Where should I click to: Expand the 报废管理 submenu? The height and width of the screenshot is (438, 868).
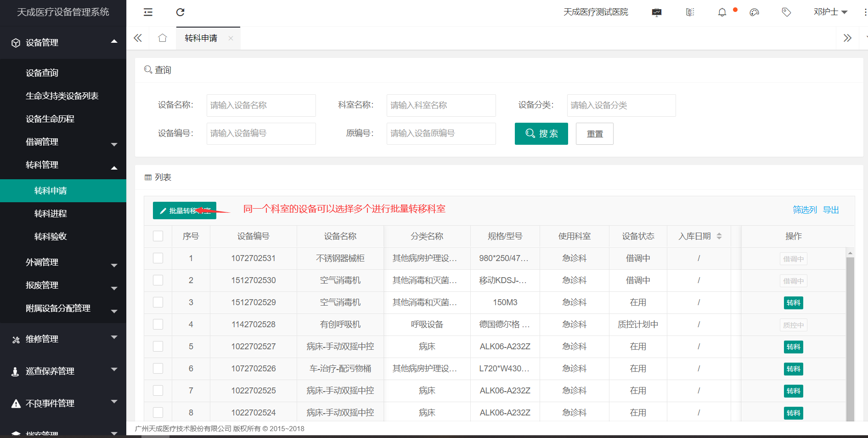pyautogui.click(x=114, y=288)
